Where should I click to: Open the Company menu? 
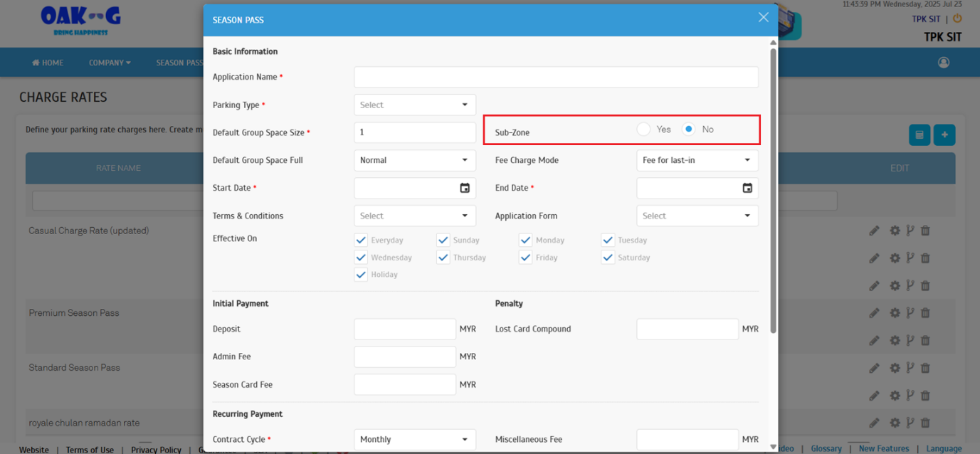(x=110, y=63)
